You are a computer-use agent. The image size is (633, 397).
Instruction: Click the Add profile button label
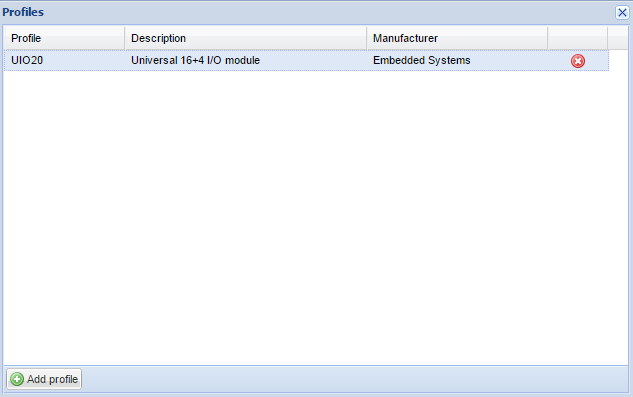pyautogui.click(x=52, y=379)
